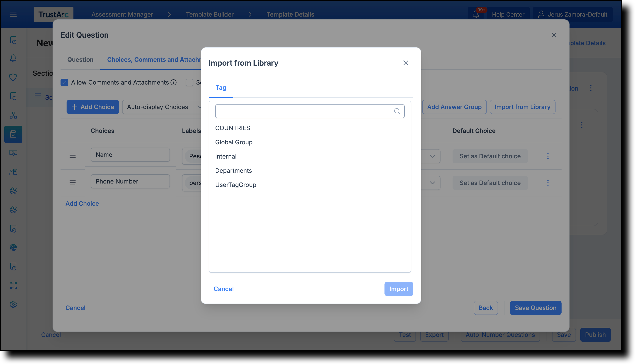Open the kebab menu for the Name choice row
This screenshot has height=364, width=635.
click(x=548, y=156)
